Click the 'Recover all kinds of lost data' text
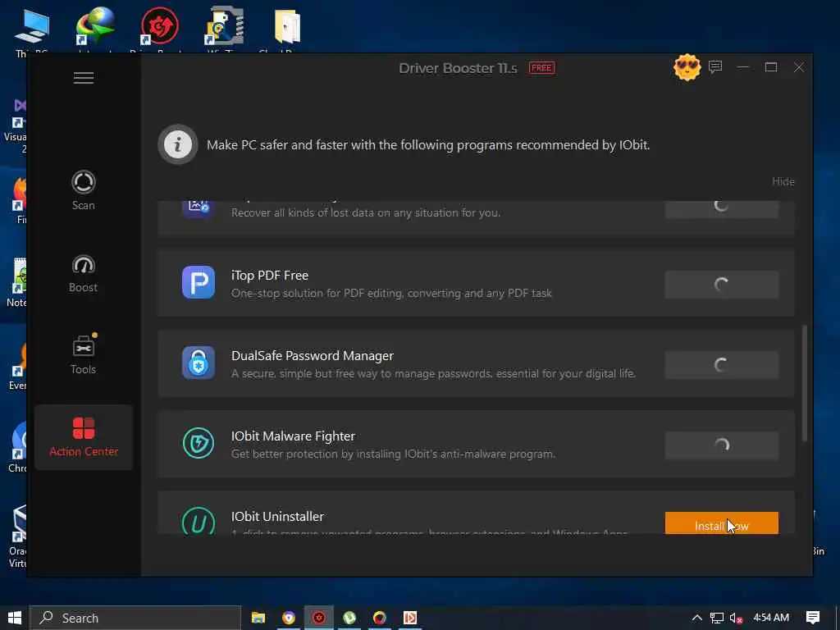This screenshot has height=630, width=840. click(366, 212)
